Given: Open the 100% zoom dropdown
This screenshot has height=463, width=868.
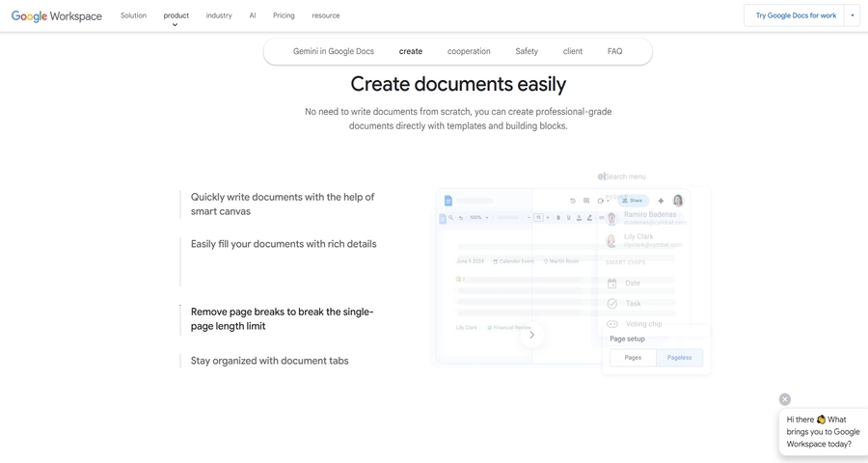Looking at the screenshot, I should click(478, 218).
